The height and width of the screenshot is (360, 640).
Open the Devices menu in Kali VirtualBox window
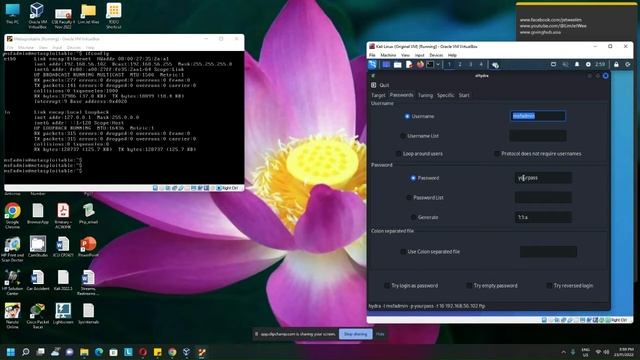[436, 55]
